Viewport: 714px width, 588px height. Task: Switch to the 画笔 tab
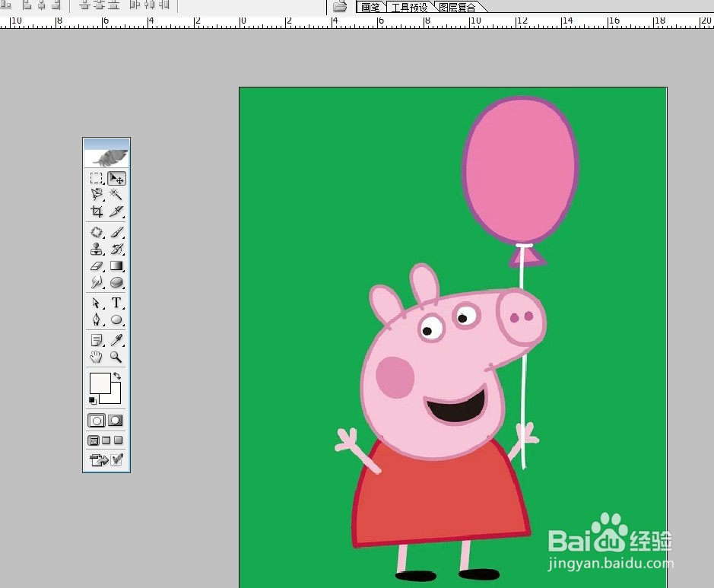370,8
